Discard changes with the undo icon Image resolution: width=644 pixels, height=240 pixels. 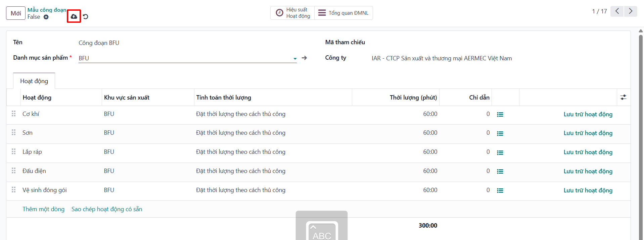(x=86, y=16)
